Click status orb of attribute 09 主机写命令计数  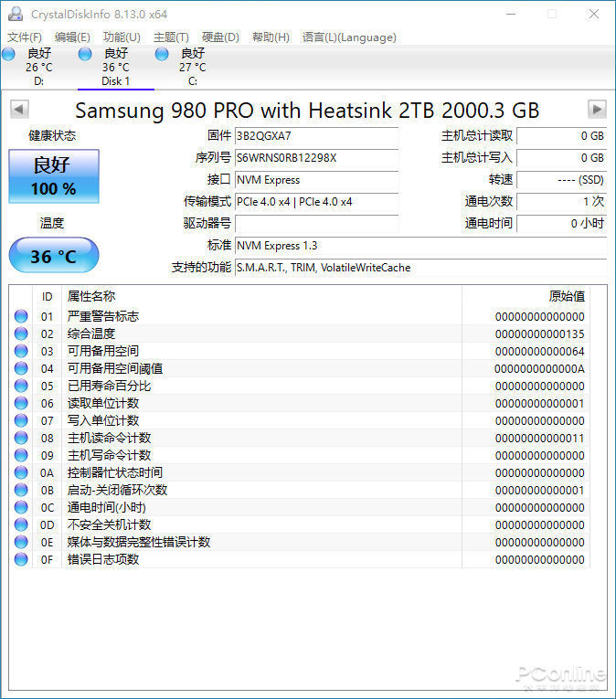tap(21, 455)
